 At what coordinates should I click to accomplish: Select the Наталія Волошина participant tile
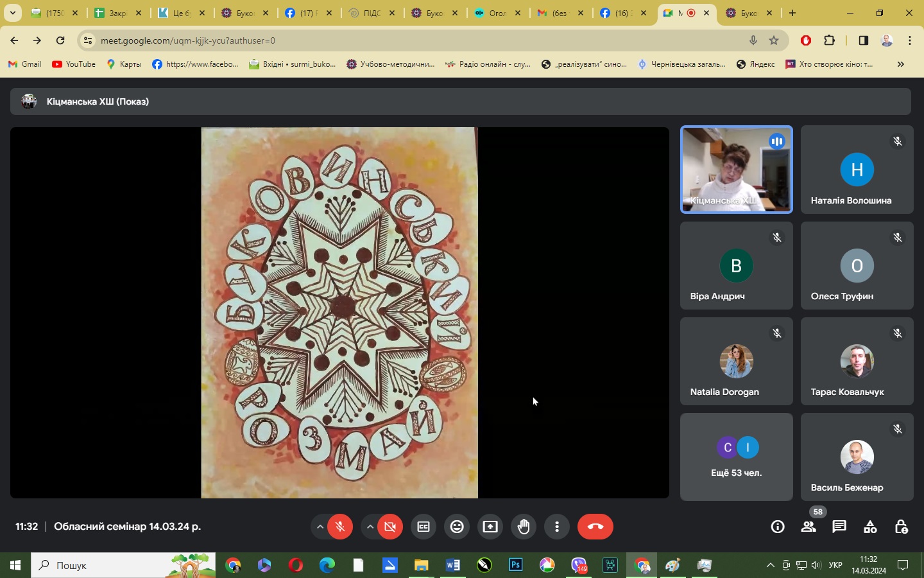tap(857, 170)
